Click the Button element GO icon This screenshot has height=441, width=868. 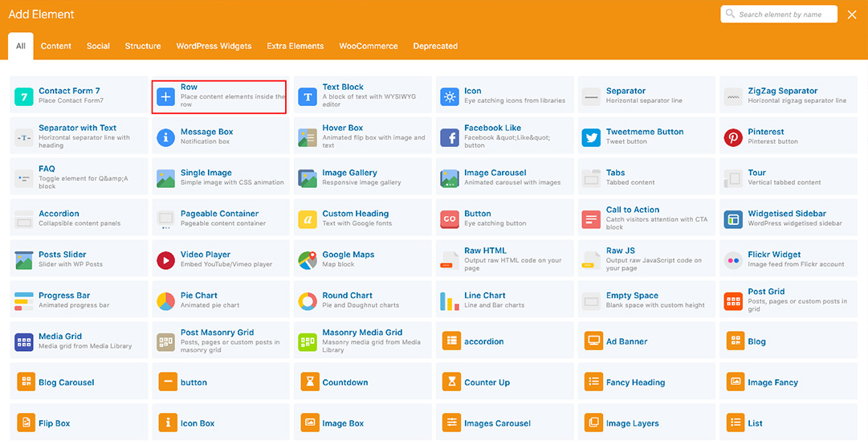pyautogui.click(x=450, y=219)
